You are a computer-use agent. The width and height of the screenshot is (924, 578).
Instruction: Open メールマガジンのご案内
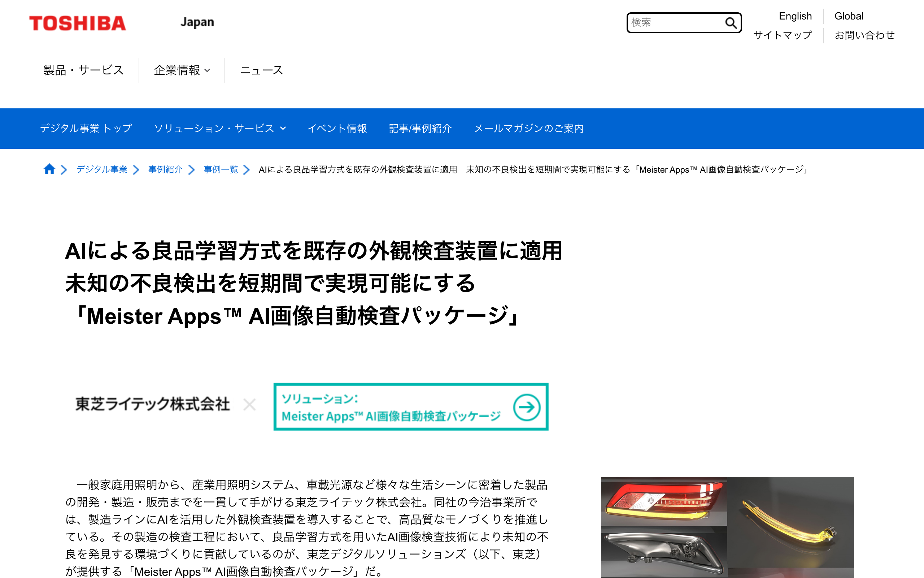(529, 129)
